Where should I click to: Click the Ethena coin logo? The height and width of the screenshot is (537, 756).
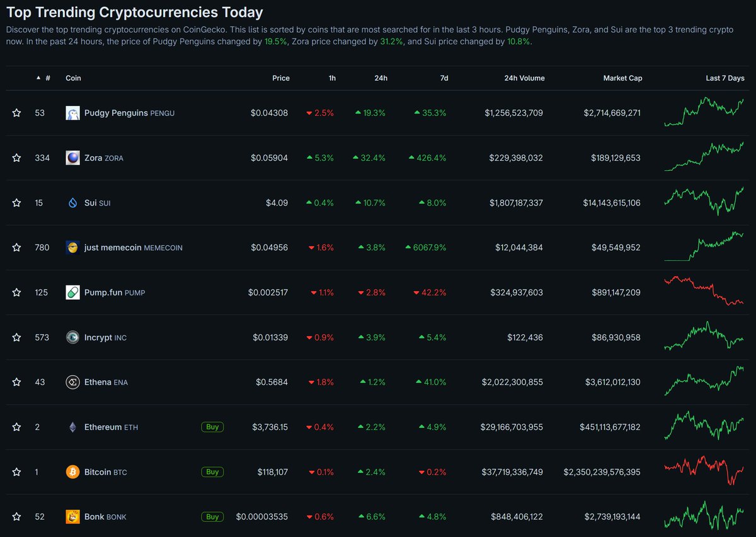pos(72,382)
